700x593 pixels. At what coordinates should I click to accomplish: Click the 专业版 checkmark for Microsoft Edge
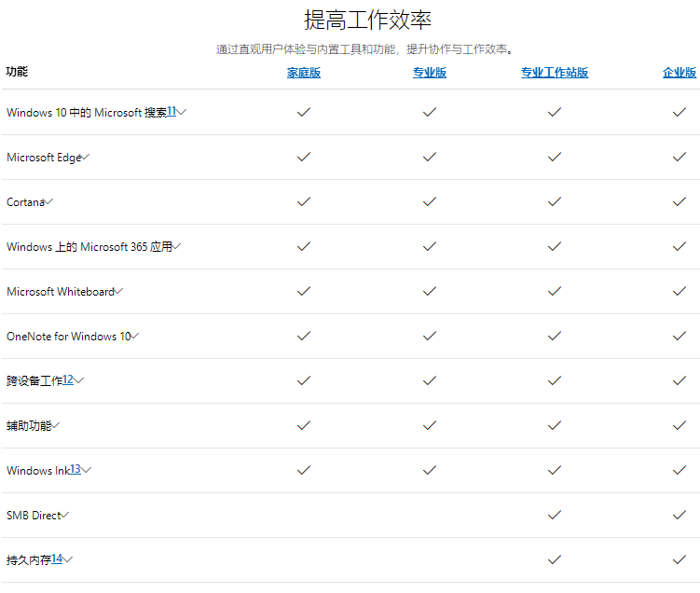coord(430,157)
